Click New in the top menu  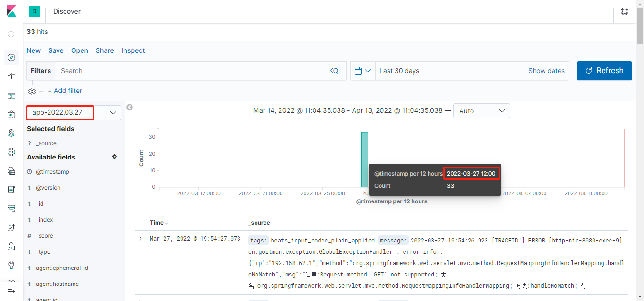click(33, 50)
